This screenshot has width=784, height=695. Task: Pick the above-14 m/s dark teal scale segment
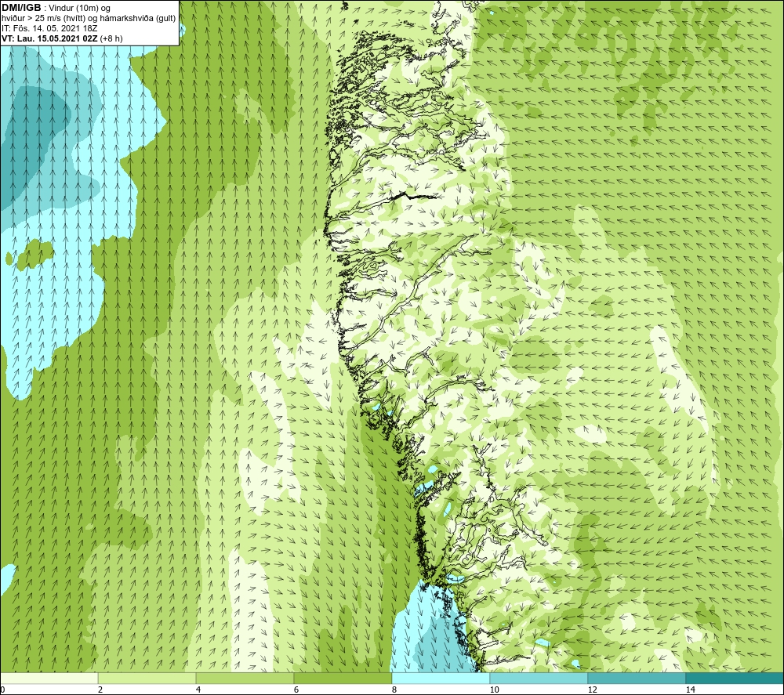point(735,679)
